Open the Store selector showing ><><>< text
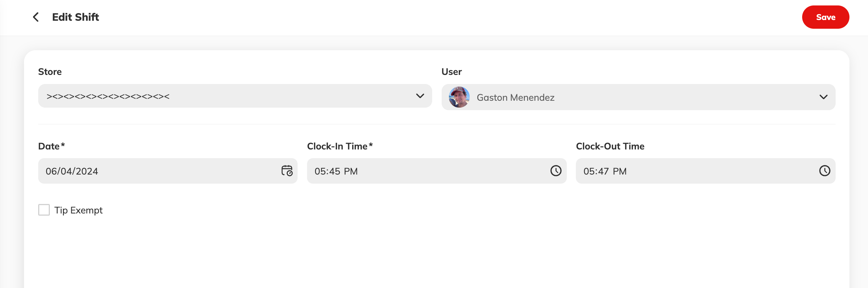Screen dimensions: 868x288 pyautogui.click(x=235, y=96)
